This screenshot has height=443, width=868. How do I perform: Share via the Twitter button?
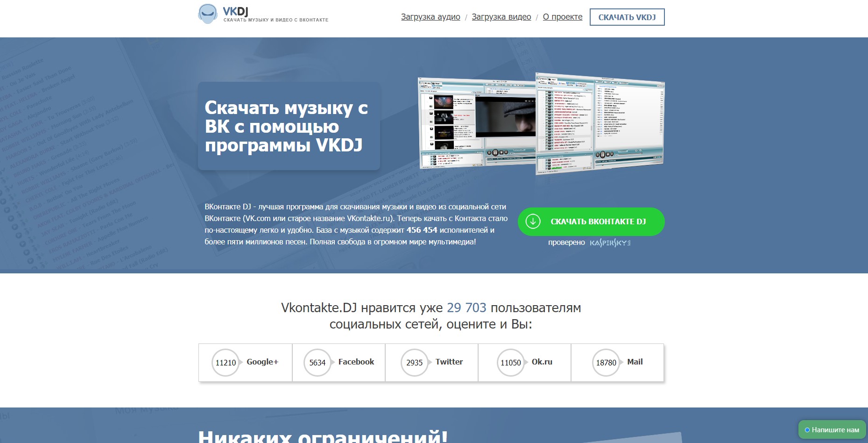(x=449, y=362)
